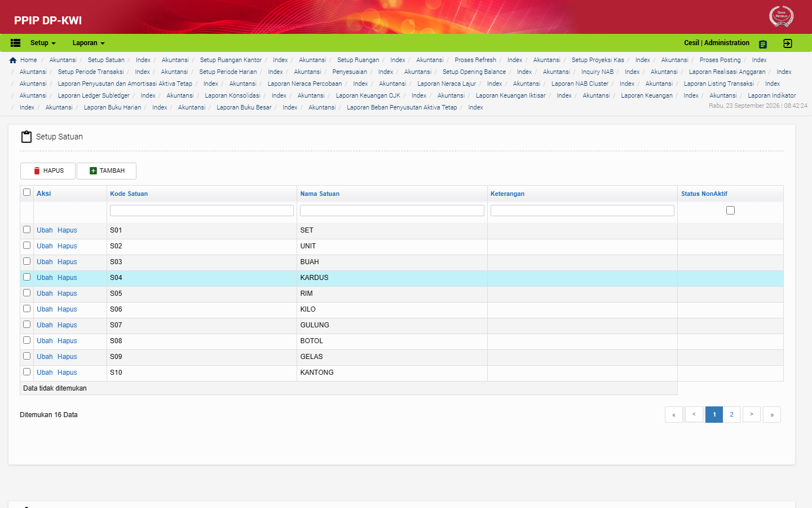
Task: Open Laporan Neraca Percobaan breadcrumb
Action: coord(304,84)
